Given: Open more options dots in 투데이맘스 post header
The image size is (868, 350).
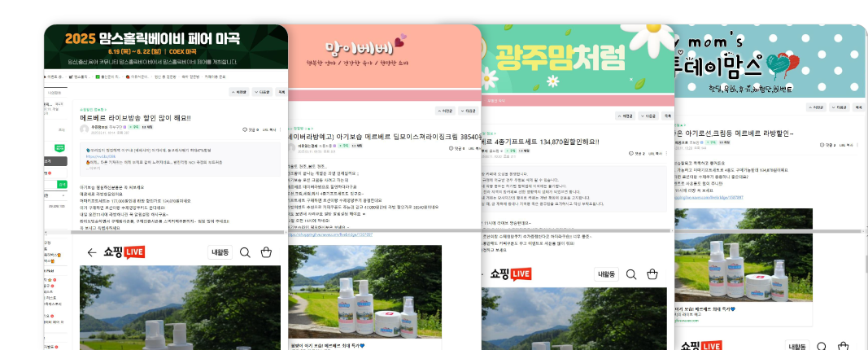Looking at the screenshot, I should point(858,145).
